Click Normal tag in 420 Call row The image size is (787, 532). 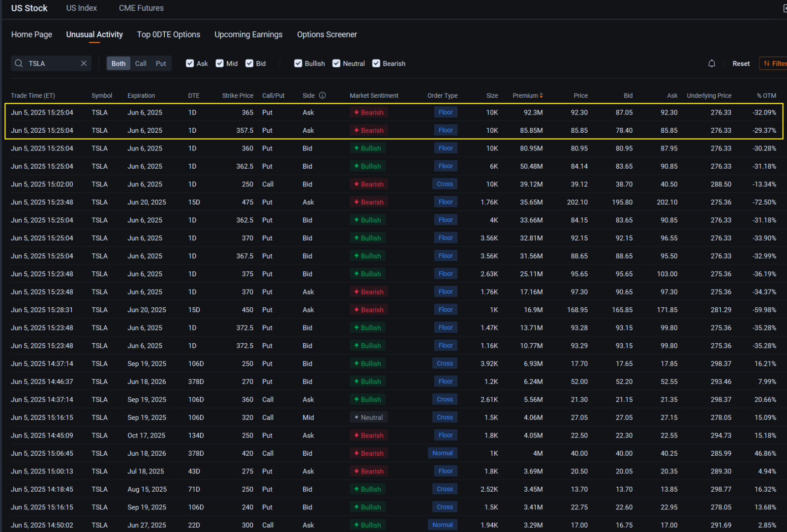[x=443, y=453]
